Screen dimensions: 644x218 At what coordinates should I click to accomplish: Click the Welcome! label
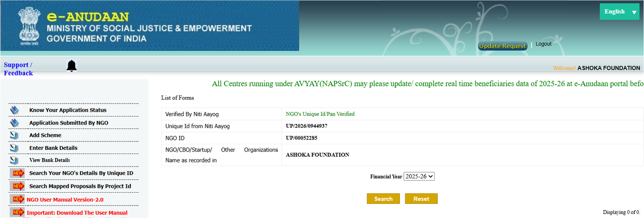click(564, 69)
